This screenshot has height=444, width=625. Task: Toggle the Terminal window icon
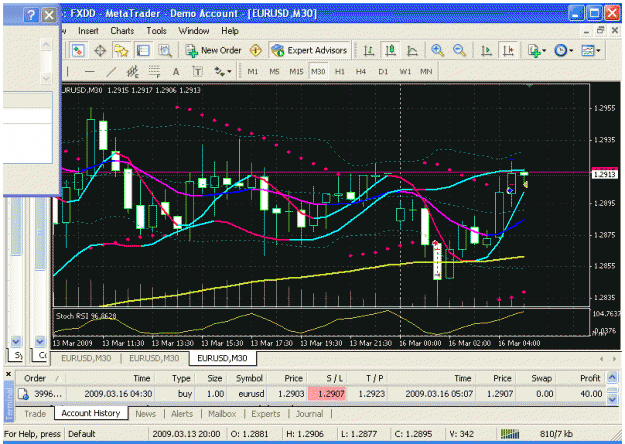click(143, 51)
